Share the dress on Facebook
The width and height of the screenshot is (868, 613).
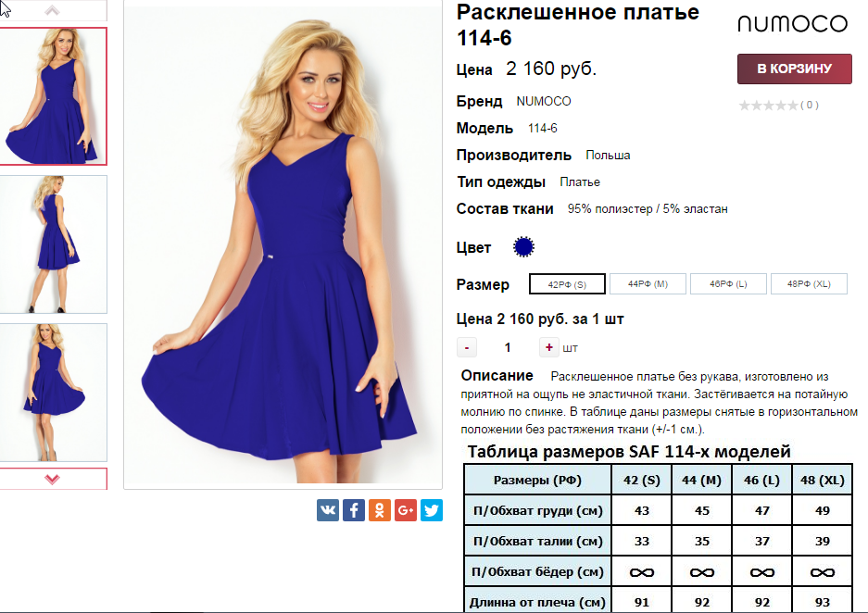click(354, 510)
